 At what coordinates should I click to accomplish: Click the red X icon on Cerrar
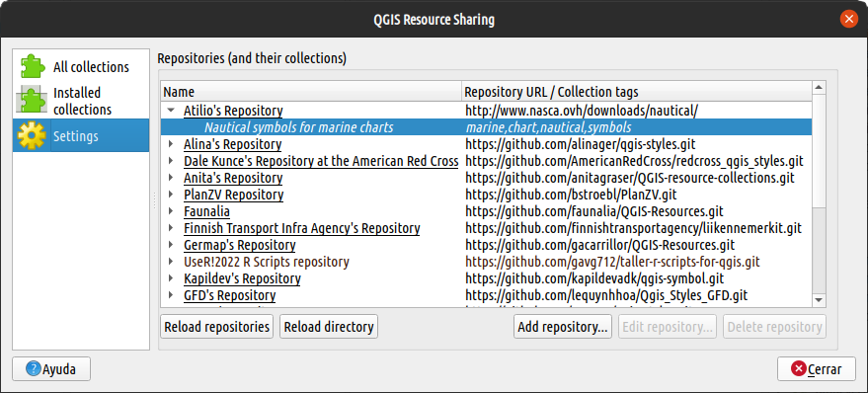(798, 369)
